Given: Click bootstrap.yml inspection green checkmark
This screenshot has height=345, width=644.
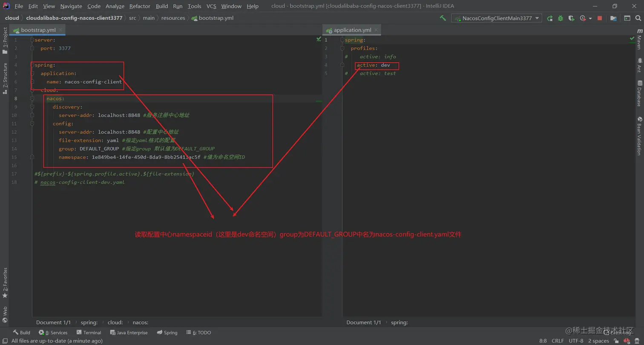Looking at the screenshot, I should (x=319, y=39).
